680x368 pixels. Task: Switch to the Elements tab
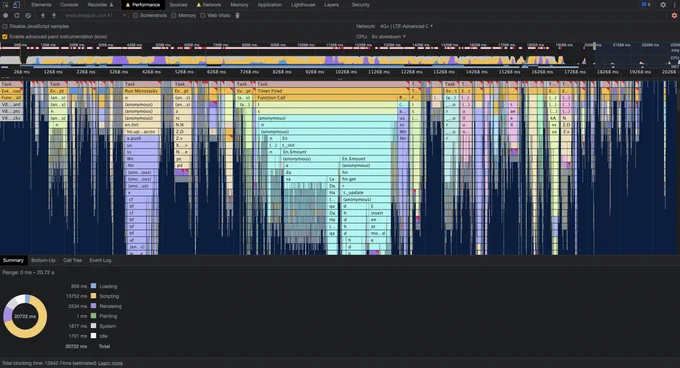pos(41,5)
